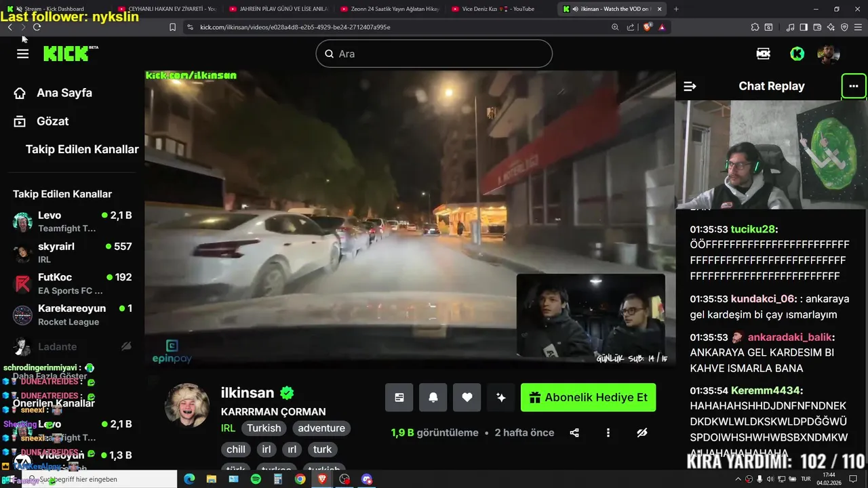Open Gözat in the sidebar
The height and width of the screenshot is (488, 868).
(x=53, y=121)
